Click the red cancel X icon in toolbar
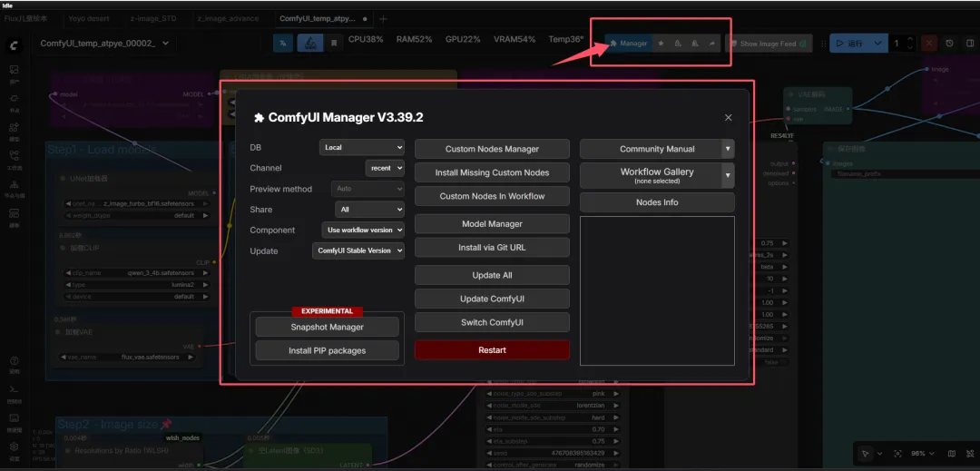 (930, 44)
